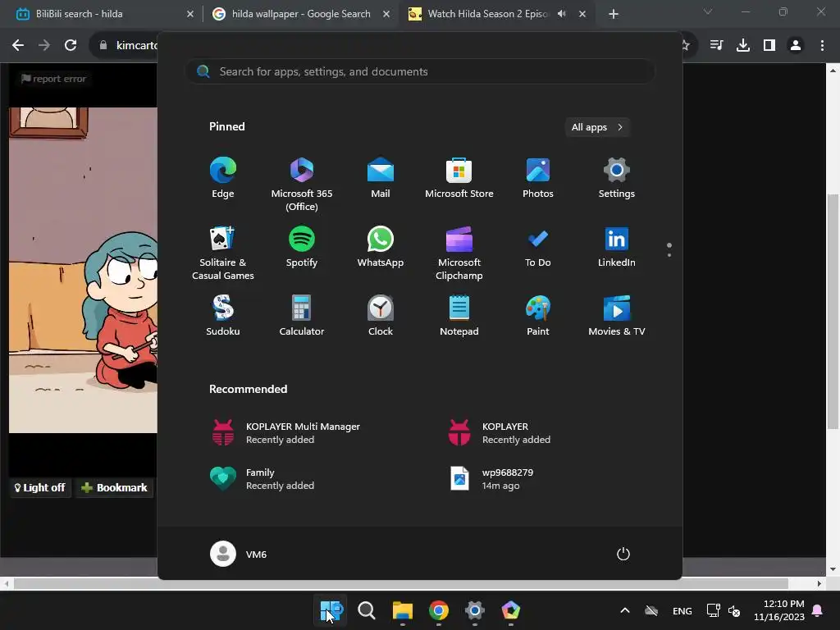This screenshot has height=630, width=840.
Task: Open the Paint app
Action: tap(538, 316)
